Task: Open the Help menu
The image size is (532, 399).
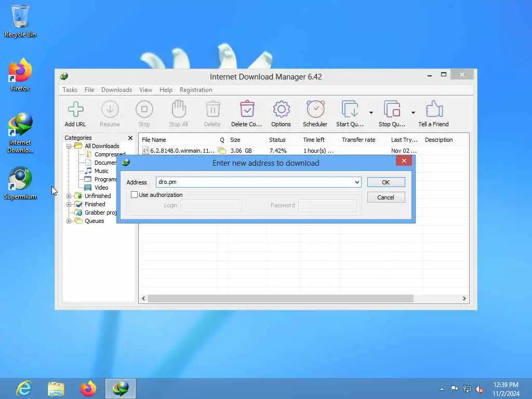Action: click(166, 90)
